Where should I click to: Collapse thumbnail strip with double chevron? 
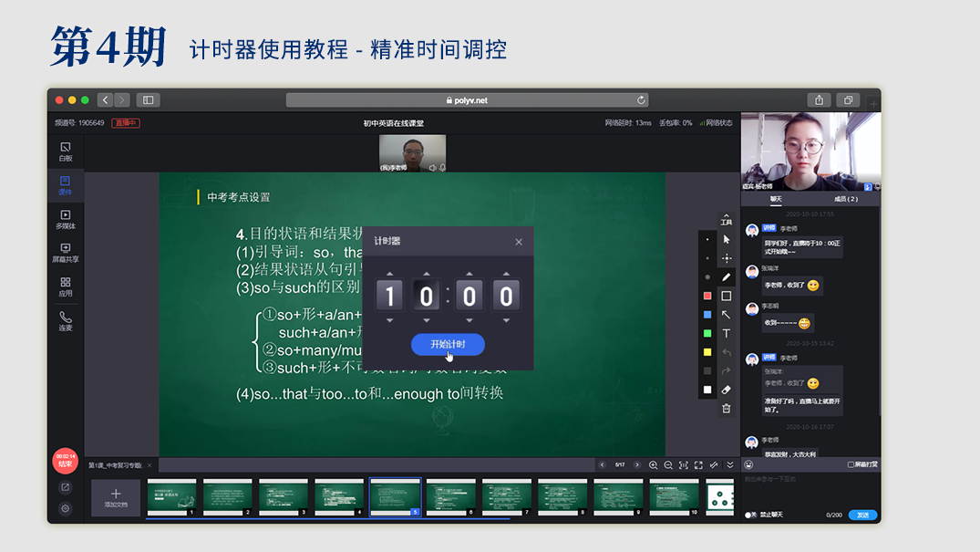[729, 465]
